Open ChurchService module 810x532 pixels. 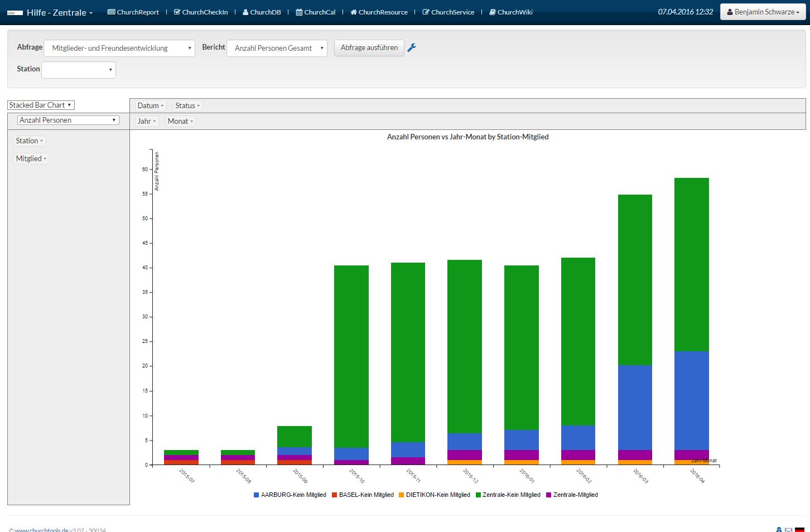point(449,12)
